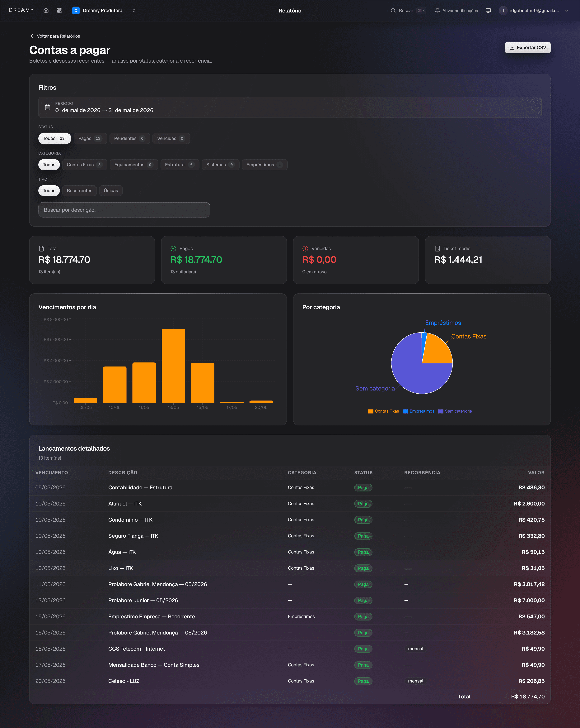Select the Vencidas status filter
580x728 pixels.
click(x=171, y=138)
